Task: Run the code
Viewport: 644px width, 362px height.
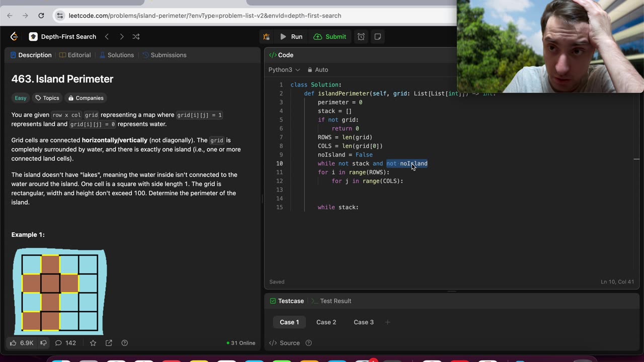Action: pyautogui.click(x=291, y=37)
